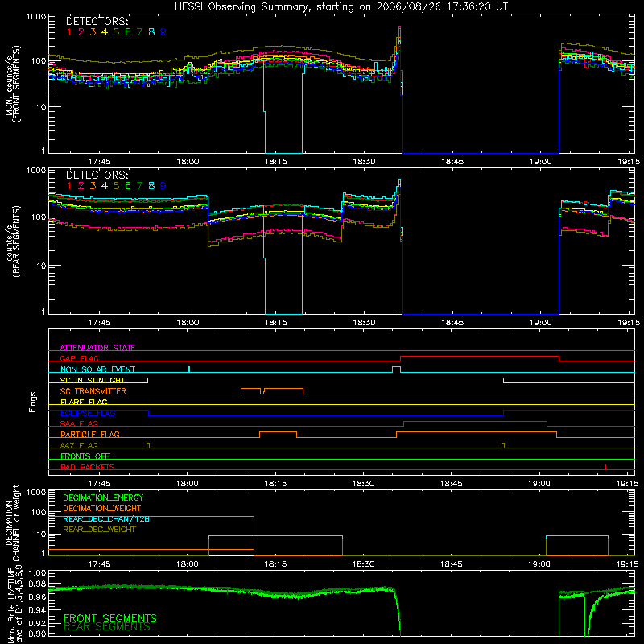Click the REAR SEGMENTS livetime legend label

tap(107, 627)
